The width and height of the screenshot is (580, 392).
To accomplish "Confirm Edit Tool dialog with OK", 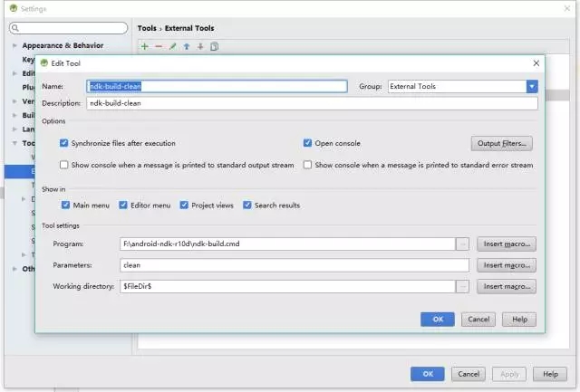I will click(438, 320).
